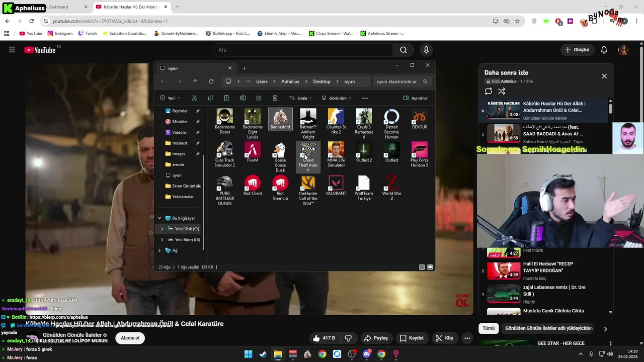
Task: Select Batman Arkham Knight shortcut
Action: coord(308,124)
